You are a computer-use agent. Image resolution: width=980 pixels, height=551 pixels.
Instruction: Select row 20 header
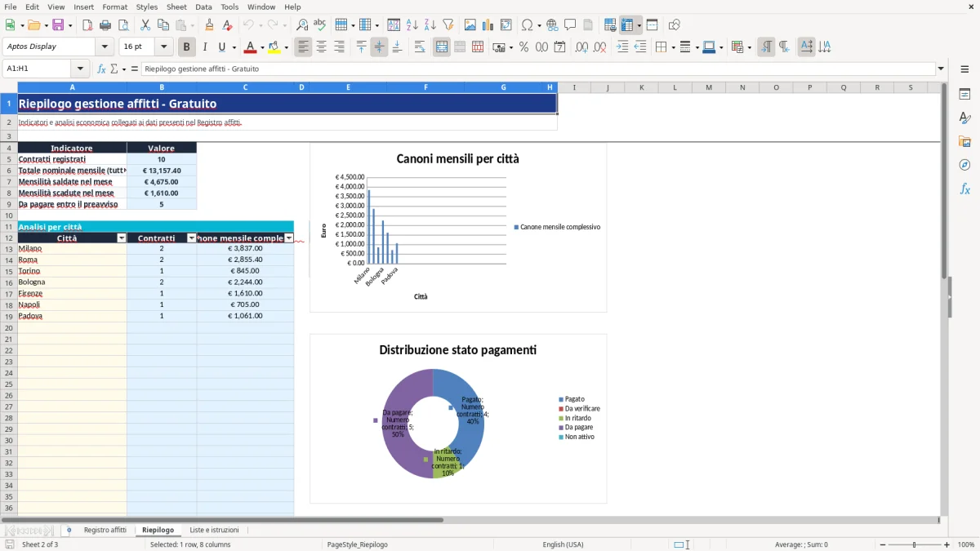9,327
